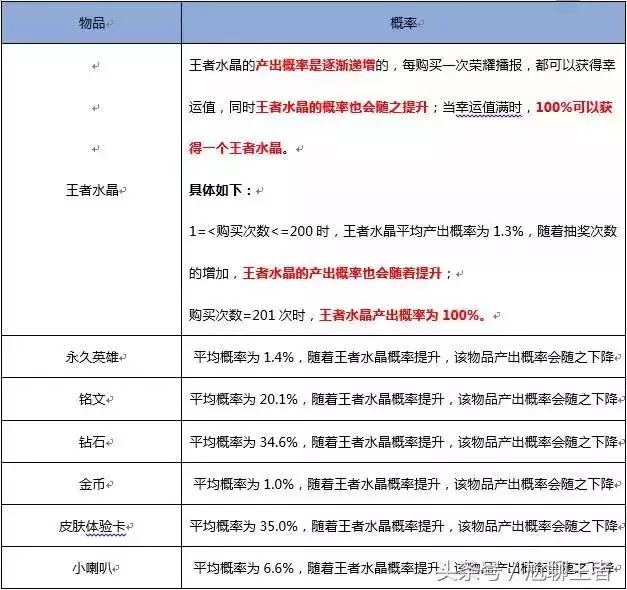627x590 pixels.
Task: Click the bold '具体如下：' heading
Action: tap(221, 190)
